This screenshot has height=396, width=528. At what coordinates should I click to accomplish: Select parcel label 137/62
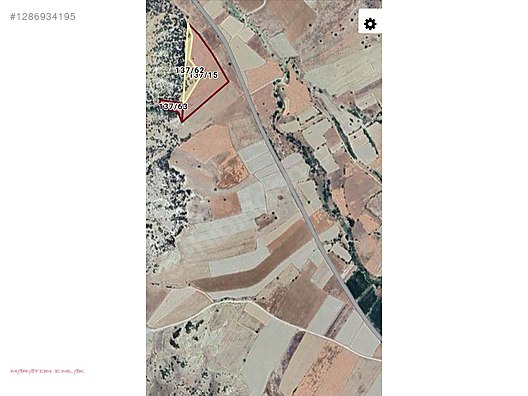coord(190,70)
